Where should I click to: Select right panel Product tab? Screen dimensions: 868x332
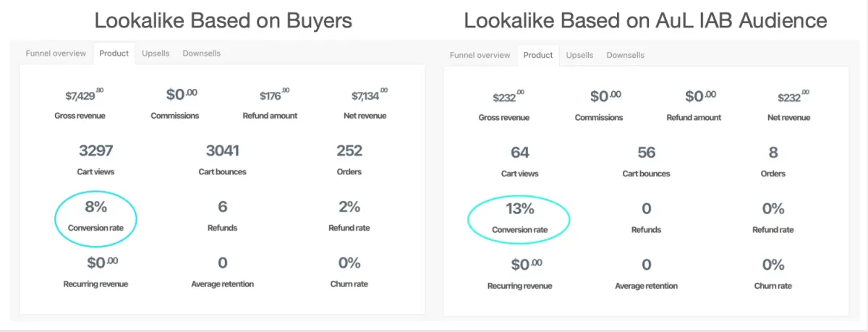(538, 55)
